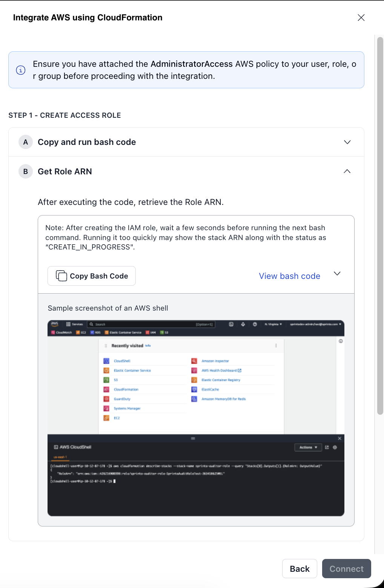
Task: Click the Get Role ARN heading
Action: click(65, 171)
